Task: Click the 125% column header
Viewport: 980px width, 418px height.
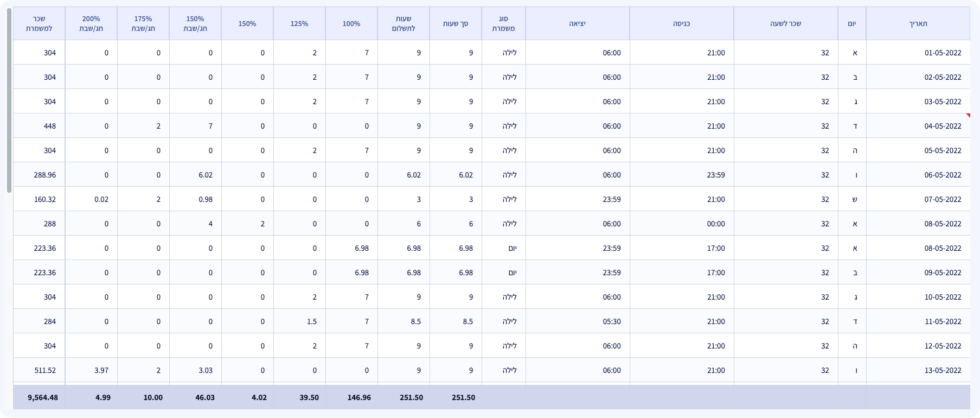Action: point(299,23)
